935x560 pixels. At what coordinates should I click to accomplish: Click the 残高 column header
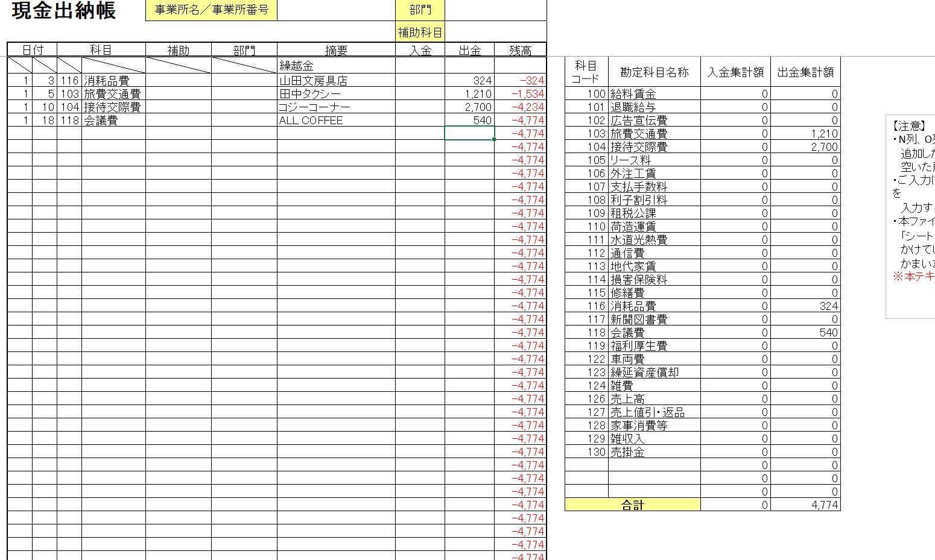point(520,50)
